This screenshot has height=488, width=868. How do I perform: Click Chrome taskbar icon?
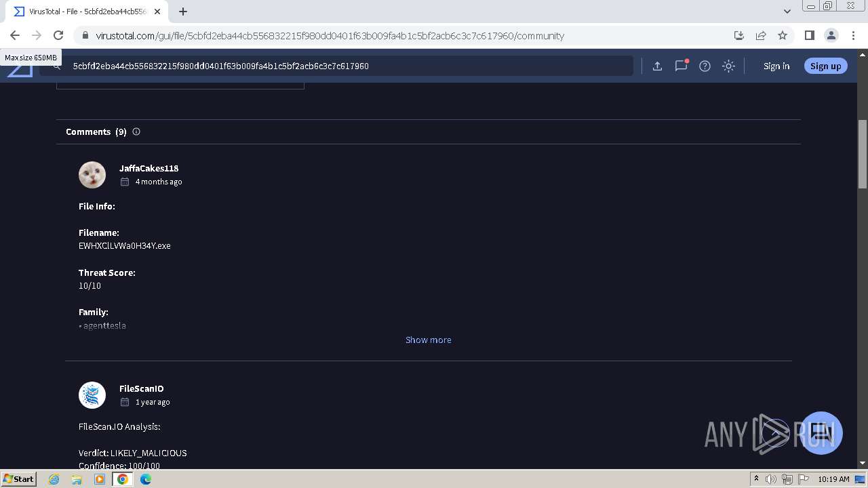(123, 479)
